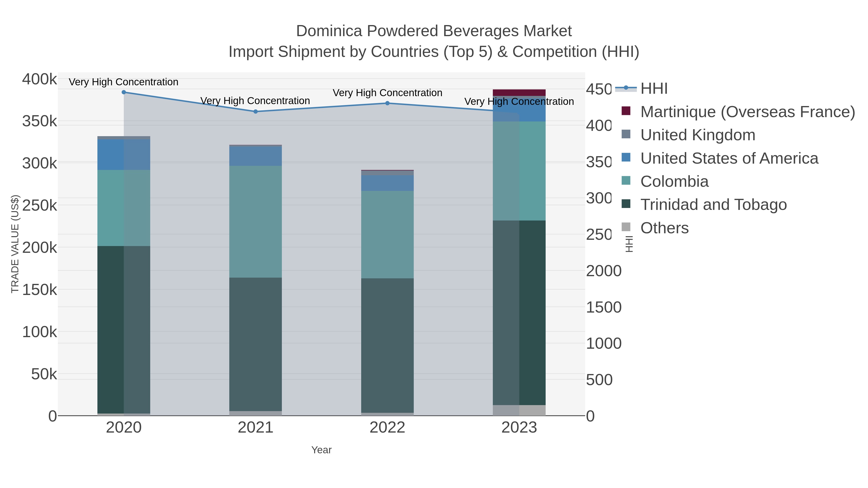Click the 2020 Trinidad and Tobago bar segment
868x488 pixels.
coord(124,330)
